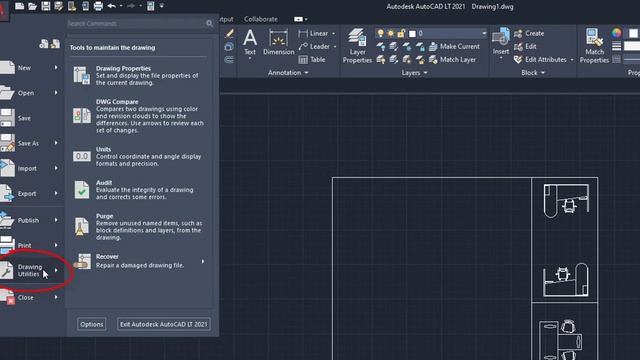The image size is (640, 360).
Task: Open the Units settings entry
Action: point(139,156)
